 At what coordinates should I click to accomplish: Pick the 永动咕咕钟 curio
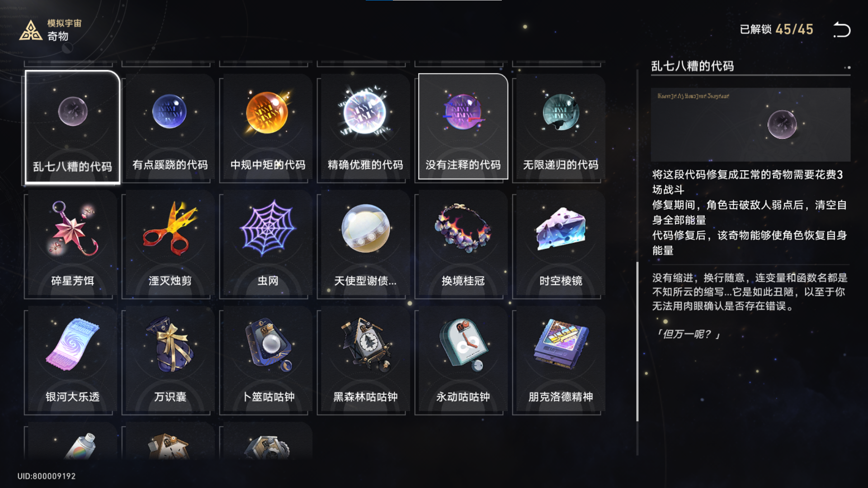point(463,361)
